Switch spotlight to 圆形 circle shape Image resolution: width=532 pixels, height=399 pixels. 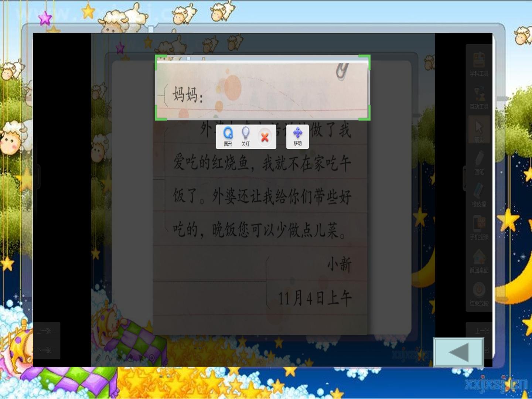tap(228, 137)
